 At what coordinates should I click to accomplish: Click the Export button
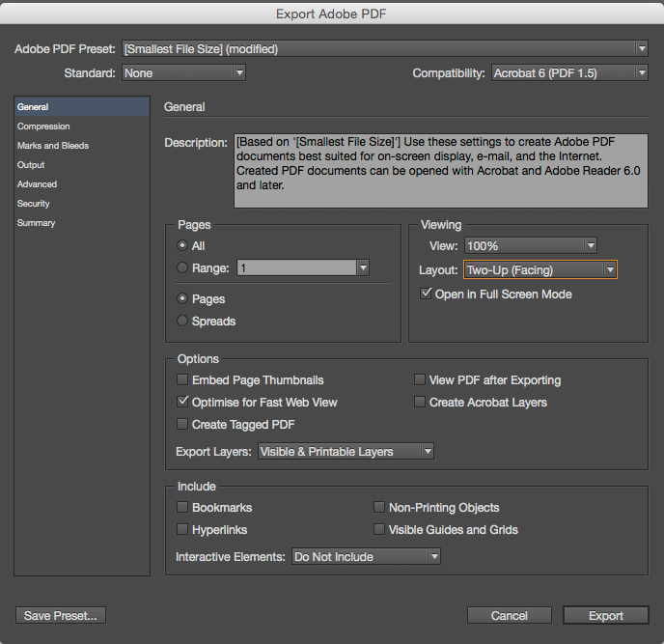(x=606, y=615)
